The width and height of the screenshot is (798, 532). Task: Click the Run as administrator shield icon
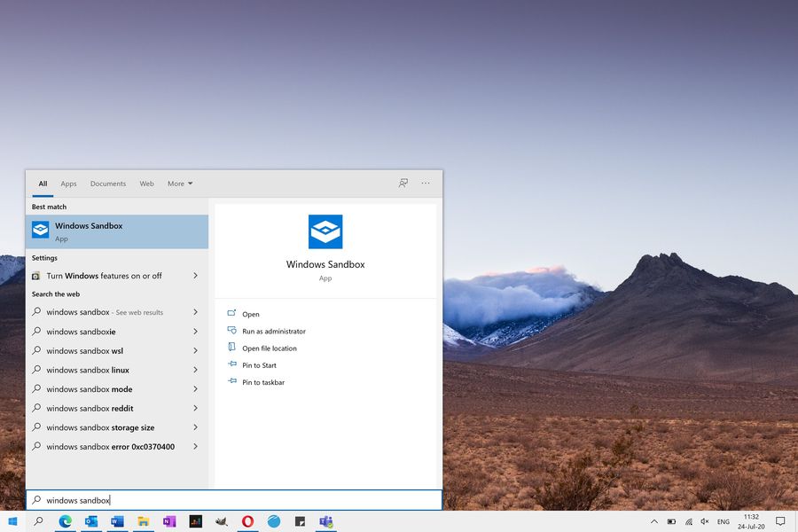(x=231, y=331)
